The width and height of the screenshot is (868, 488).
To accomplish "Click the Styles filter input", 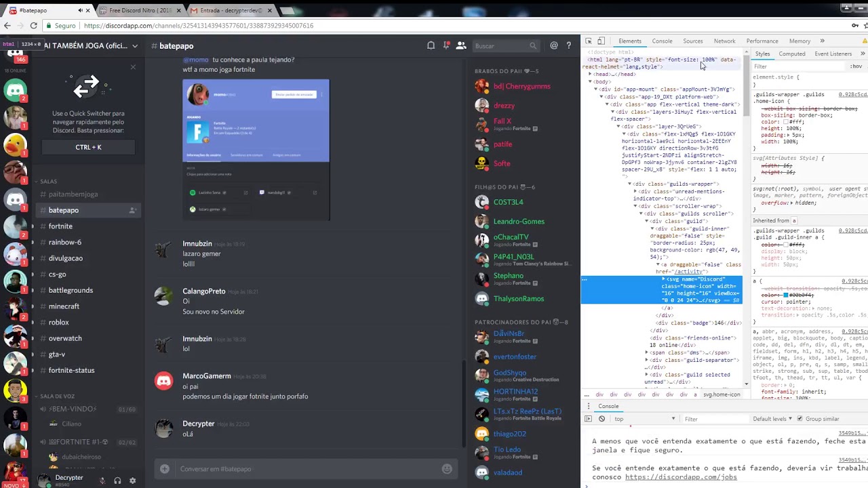I will click(x=799, y=66).
